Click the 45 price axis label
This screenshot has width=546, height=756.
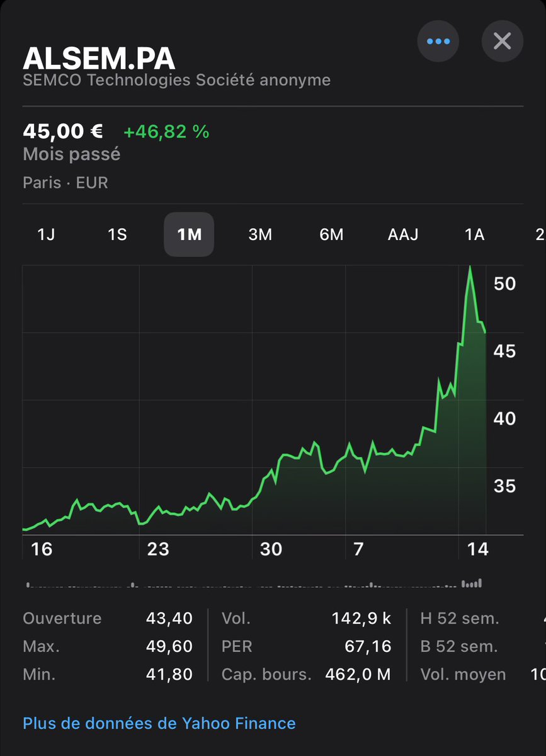pos(505,351)
